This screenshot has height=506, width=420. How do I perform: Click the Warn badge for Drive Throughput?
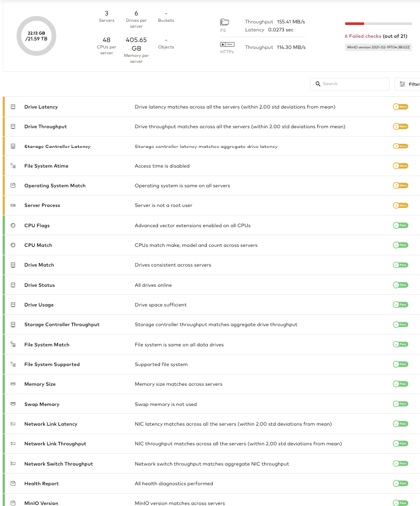[x=400, y=127]
